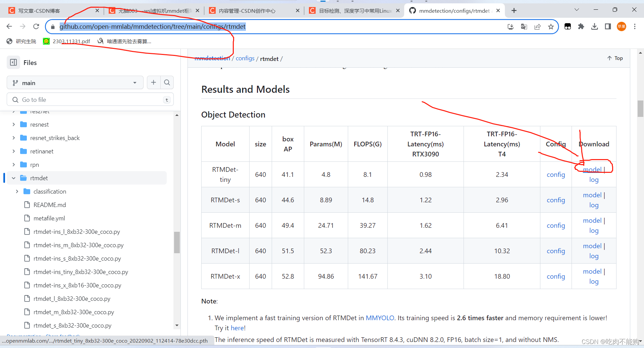Go back to the previous page
644x348 pixels.
point(9,26)
